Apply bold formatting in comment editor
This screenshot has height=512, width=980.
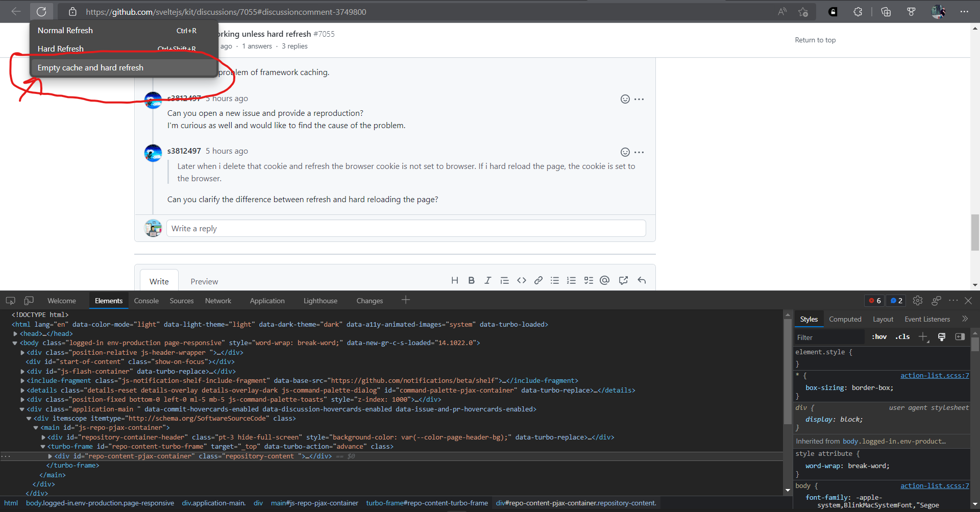pos(472,280)
